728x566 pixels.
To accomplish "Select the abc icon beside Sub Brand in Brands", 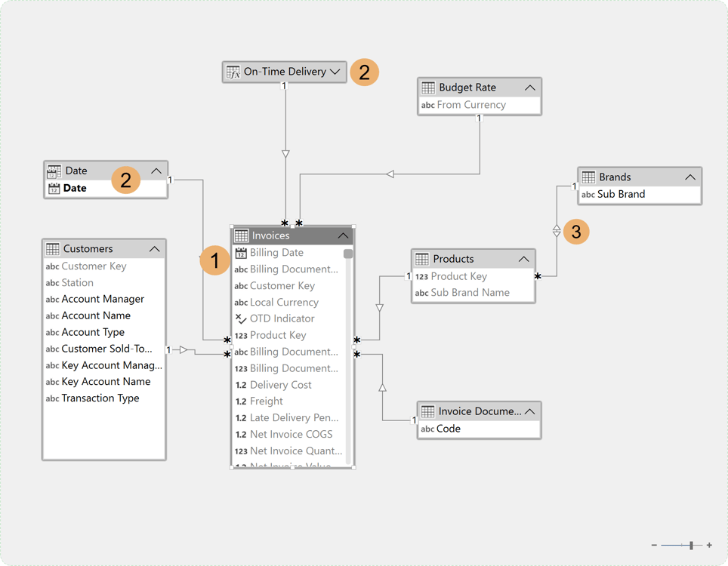I will pyautogui.click(x=588, y=194).
